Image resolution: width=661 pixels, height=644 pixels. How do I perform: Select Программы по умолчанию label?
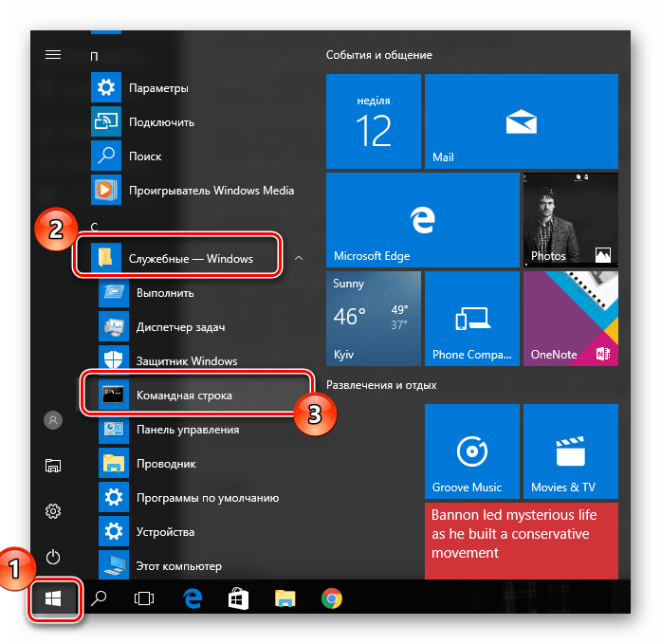pyautogui.click(x=208, y=498)
